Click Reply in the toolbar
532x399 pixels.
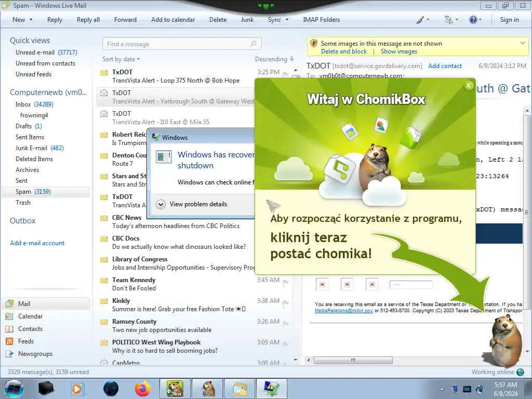[x=55, y=20]
